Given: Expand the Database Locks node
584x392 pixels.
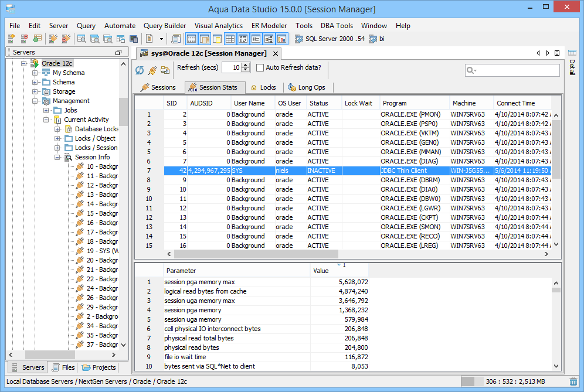Looking at the screenshot, I should point(57,129).
